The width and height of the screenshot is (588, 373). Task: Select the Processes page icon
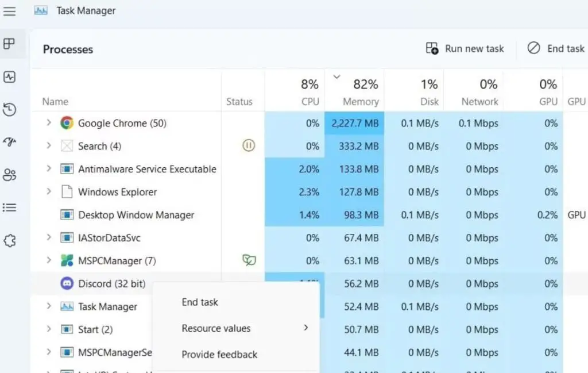[9, 43]
